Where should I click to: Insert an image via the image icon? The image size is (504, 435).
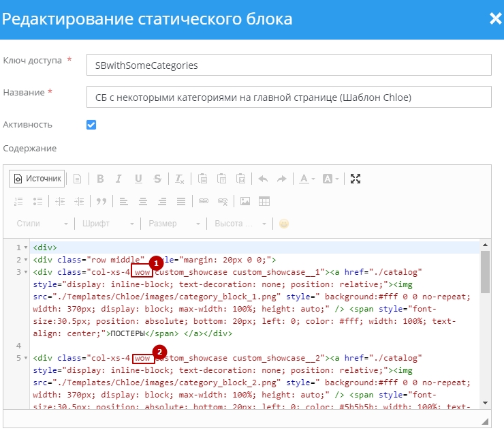[245, 201]
